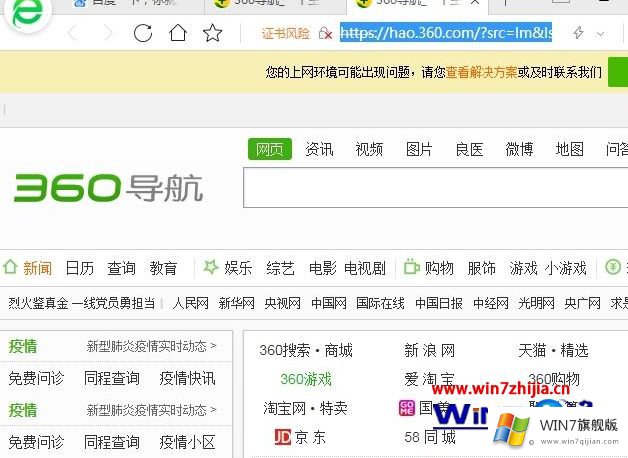Open the 国际在线 link
Screen dimensions: 628x458
click(380, 303)
